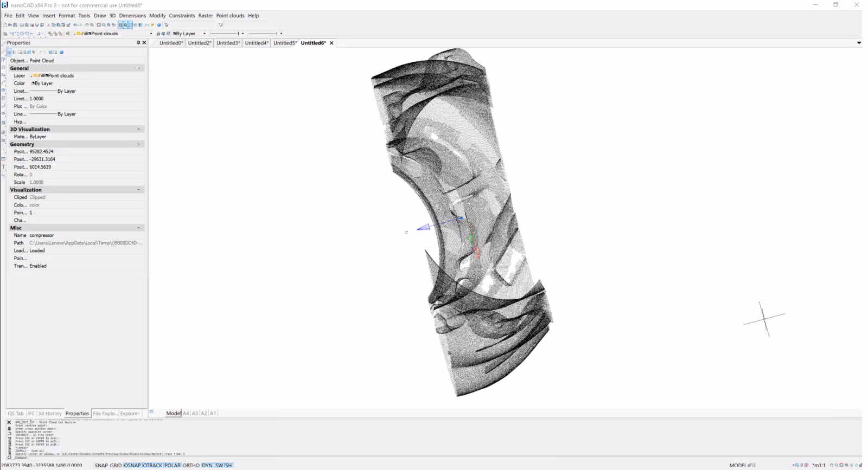Click the m1:1 scale button in status bar
868x470 pixels.
coord(819,465)
